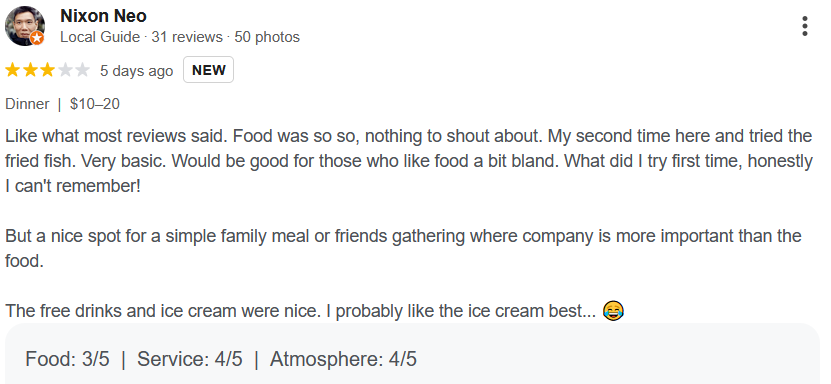
Task: Click the $10–20 price range label
Action: [x=95, y=104]
